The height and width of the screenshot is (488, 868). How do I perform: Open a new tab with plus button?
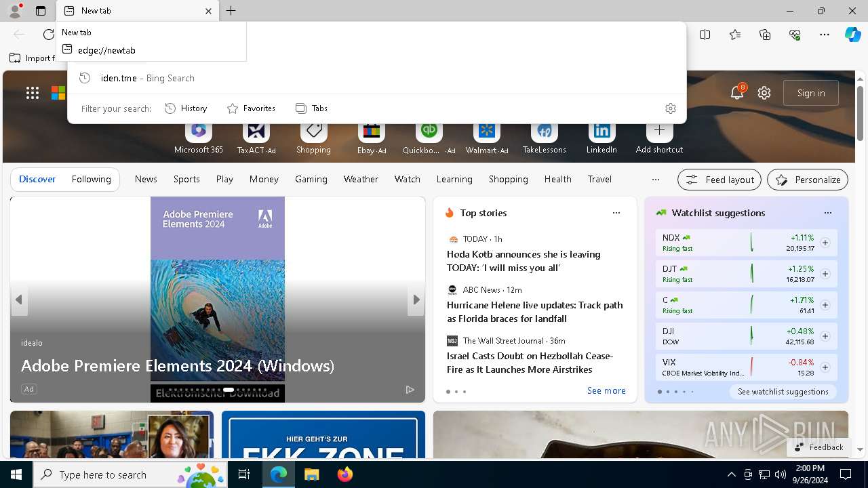[x=231, y=11]
